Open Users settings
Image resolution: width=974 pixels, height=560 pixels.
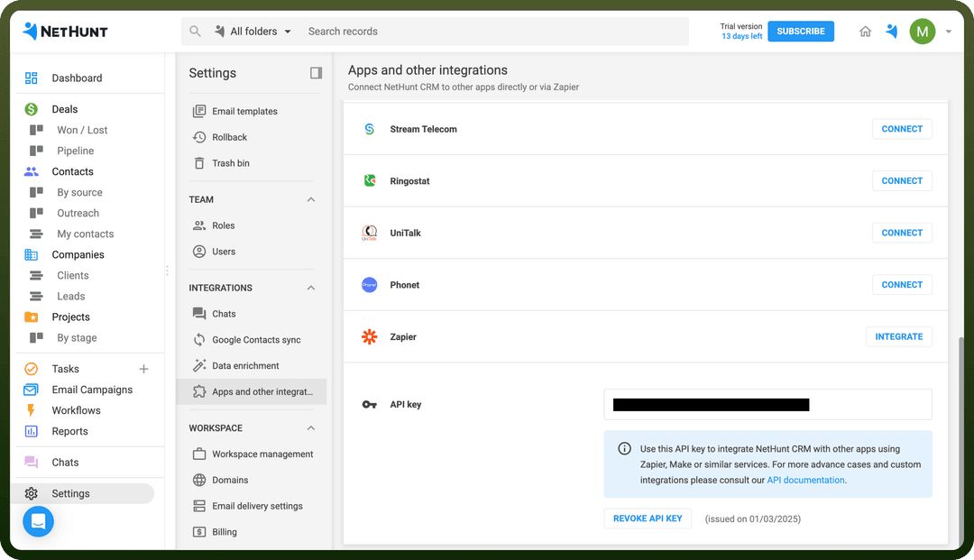click(x=224, y=252)
